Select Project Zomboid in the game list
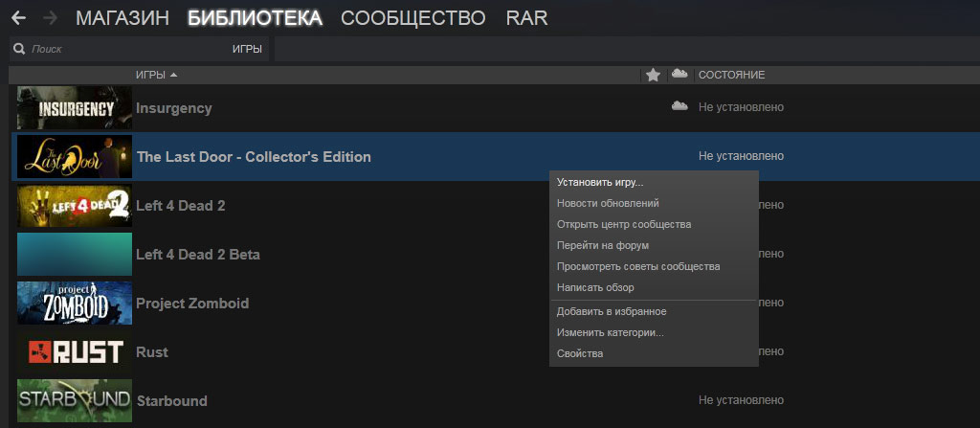This screenshot has height=428, width=980. click(x=192, y=304)
